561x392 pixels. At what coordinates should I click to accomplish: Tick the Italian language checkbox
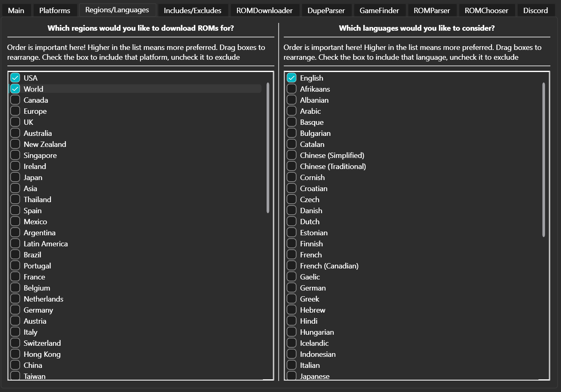point(292,365)
